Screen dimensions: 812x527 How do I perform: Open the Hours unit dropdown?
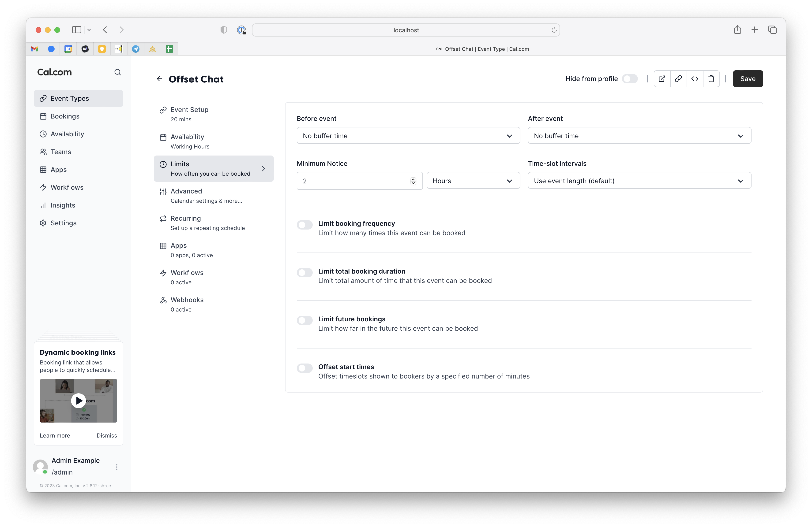(473, 181)
